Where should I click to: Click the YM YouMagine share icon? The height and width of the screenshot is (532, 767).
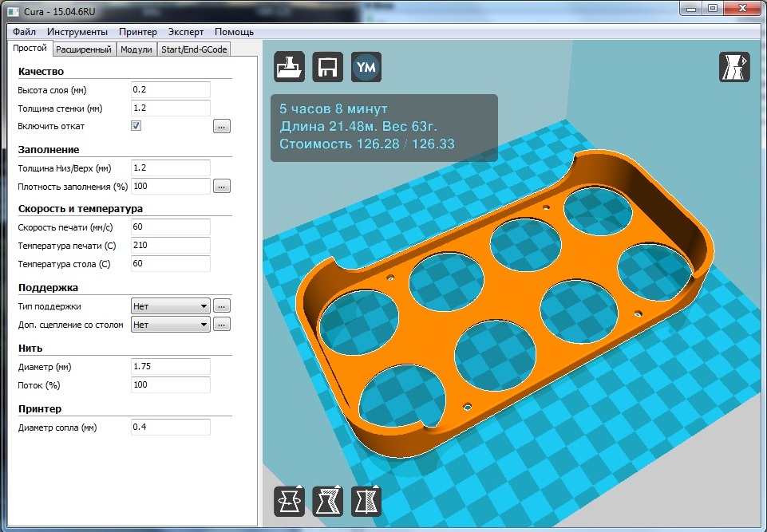[x=366, y=66]
